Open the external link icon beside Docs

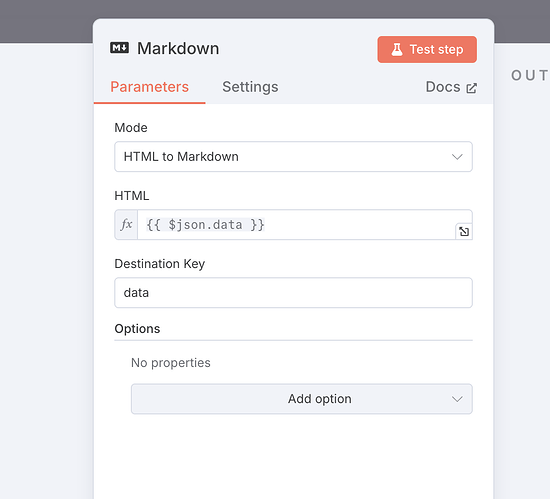coord(471,88)
